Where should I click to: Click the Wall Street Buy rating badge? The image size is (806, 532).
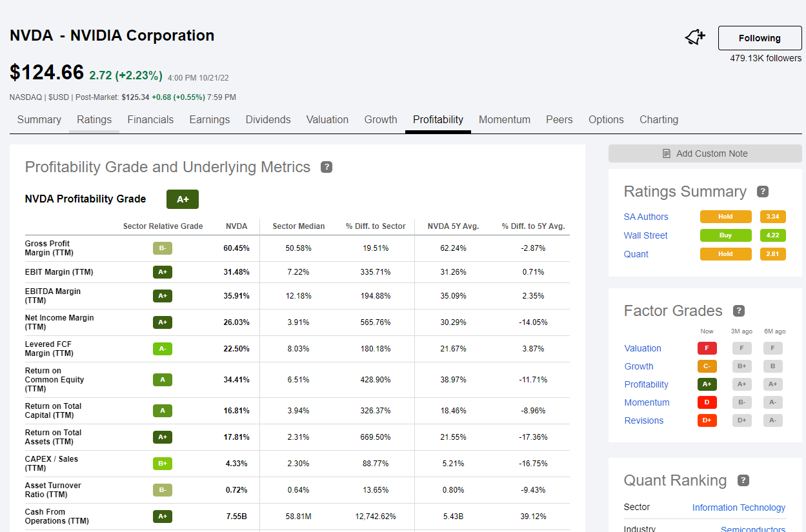[x=726, y=235]
